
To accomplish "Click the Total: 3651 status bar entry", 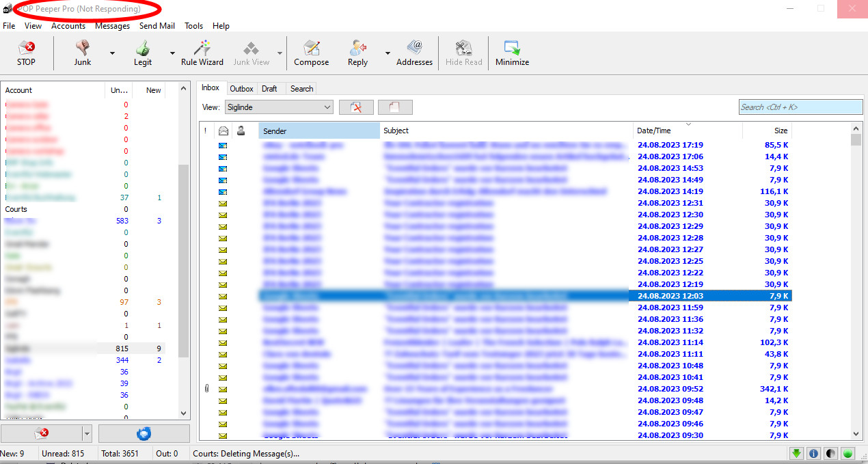I will [x=120, y=453].
